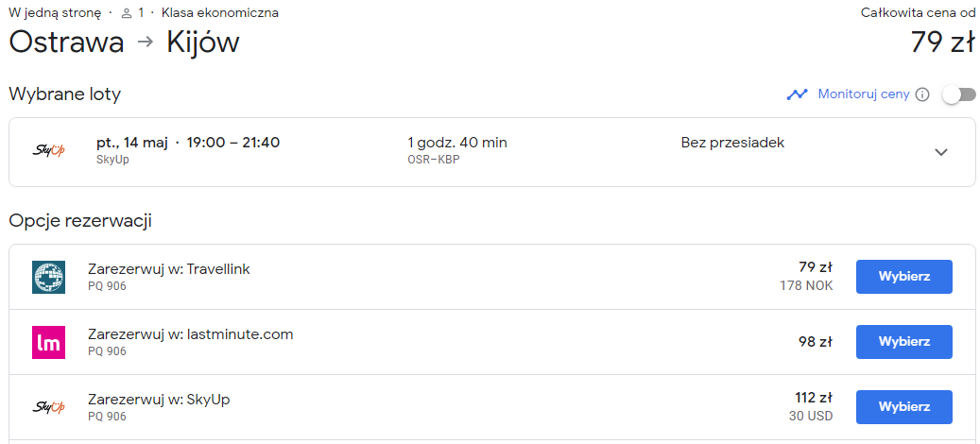The image size is (980, 444).
Task: Click the OSR–KBP route text
Action: click(x=434, y=160)
